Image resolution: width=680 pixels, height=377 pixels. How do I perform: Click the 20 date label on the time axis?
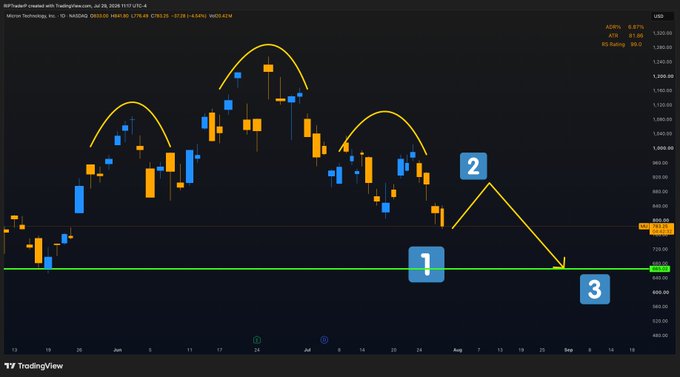(393, 350)
